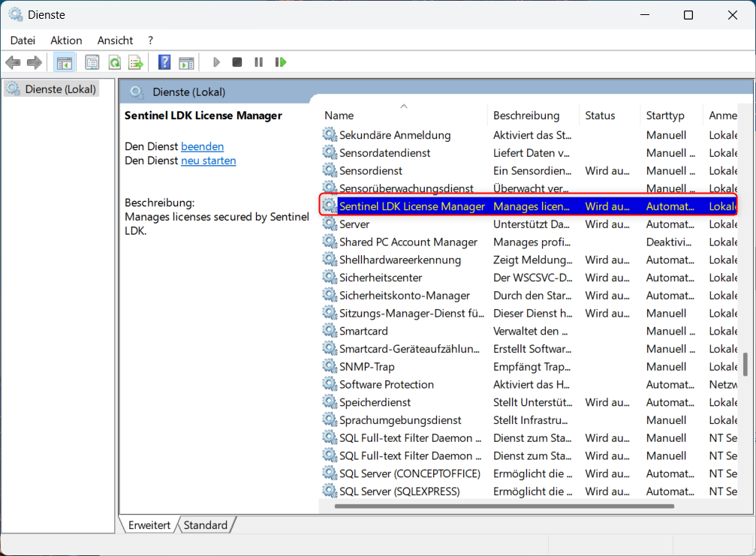The height and width of the screenshot is (556, 756).
Task: Click the Restart service toolbar icon
Action: pos(281,62)
